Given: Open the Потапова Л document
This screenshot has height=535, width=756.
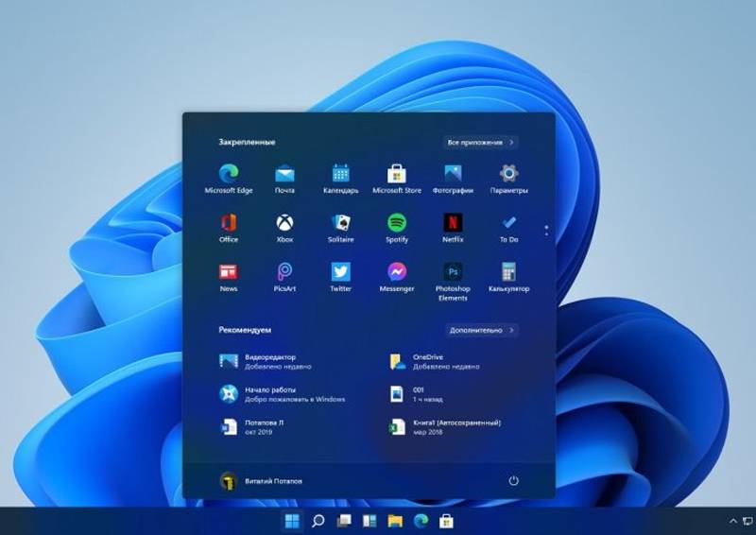Looking at the screenshot, I should click(x=251, y=427).
